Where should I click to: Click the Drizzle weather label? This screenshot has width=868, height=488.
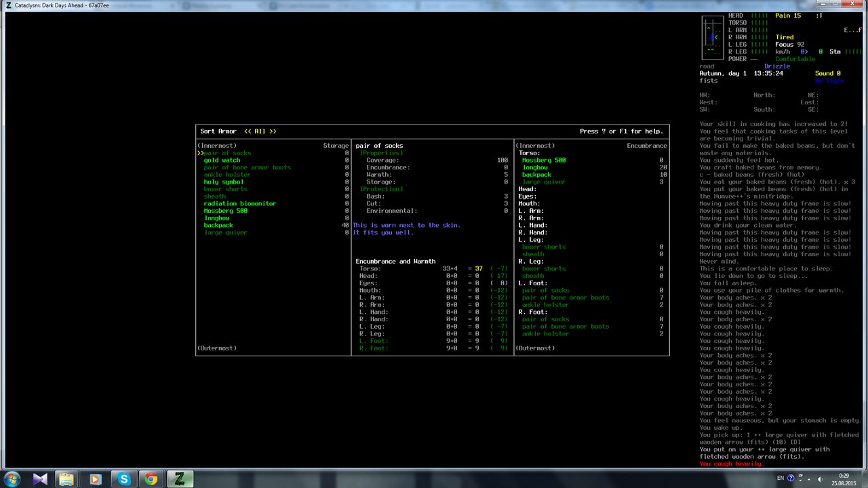pyautogui.click(x=777, y=66)
